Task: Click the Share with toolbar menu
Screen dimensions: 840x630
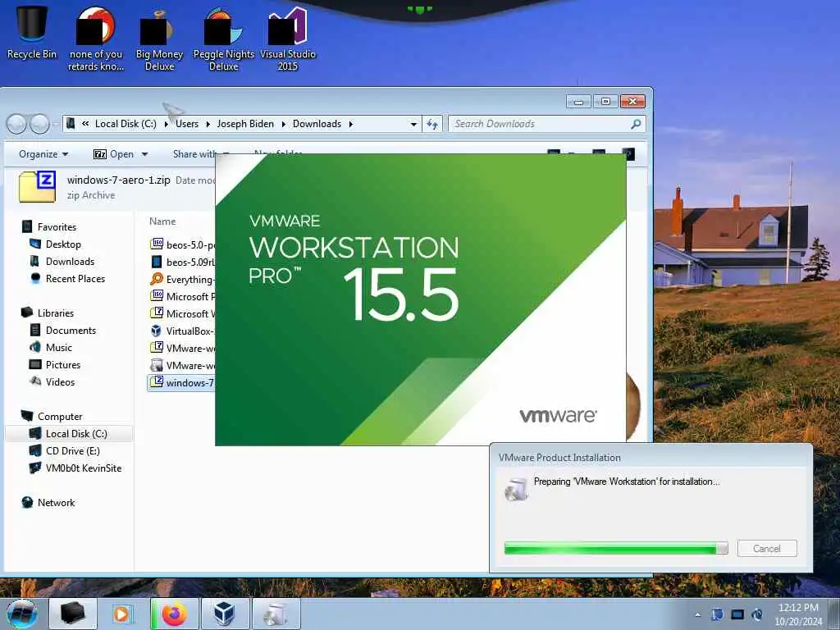Action: coord(194,154)
